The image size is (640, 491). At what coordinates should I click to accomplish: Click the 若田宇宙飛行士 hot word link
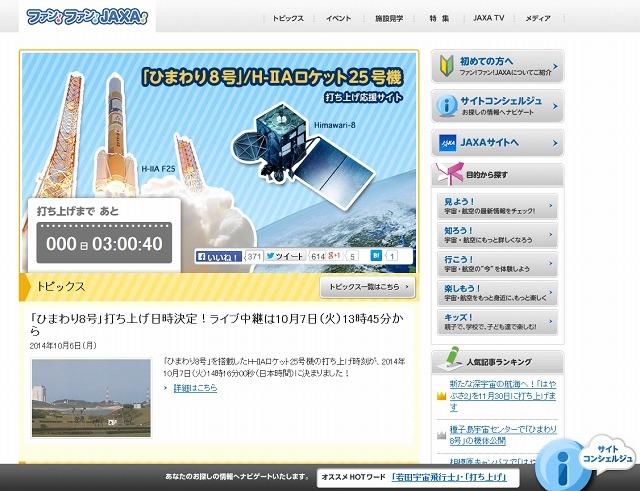427,477
